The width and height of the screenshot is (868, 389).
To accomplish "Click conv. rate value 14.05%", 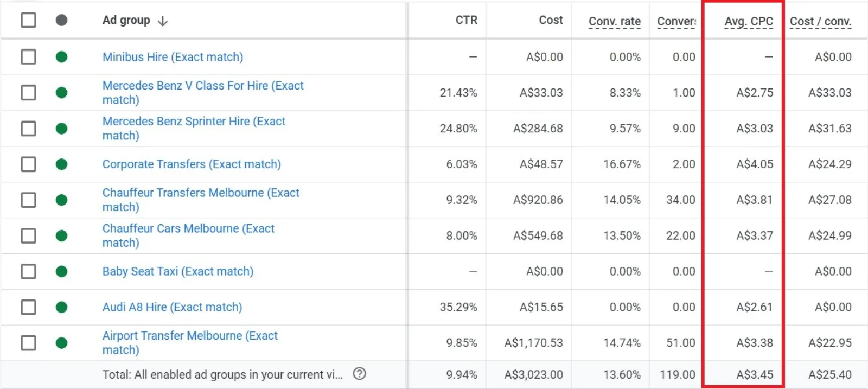I will pyautogui.click(x=622, y=200).
